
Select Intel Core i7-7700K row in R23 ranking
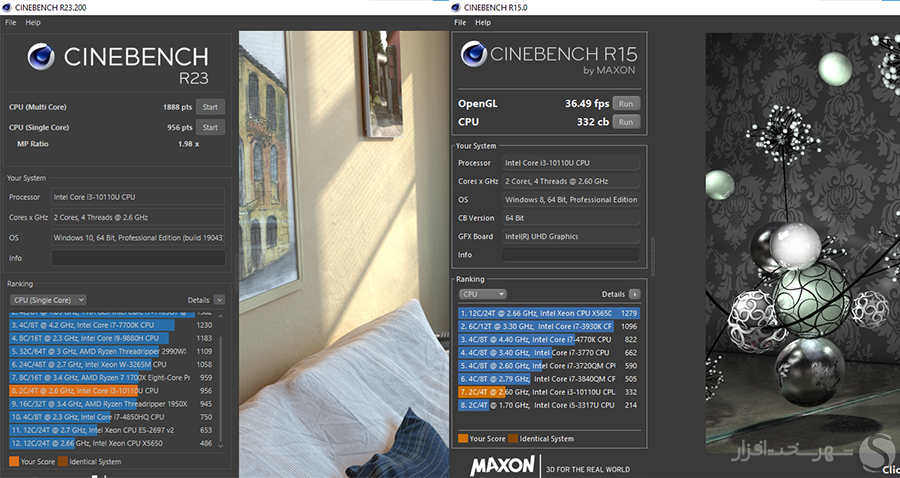click(x=112, y=325)
